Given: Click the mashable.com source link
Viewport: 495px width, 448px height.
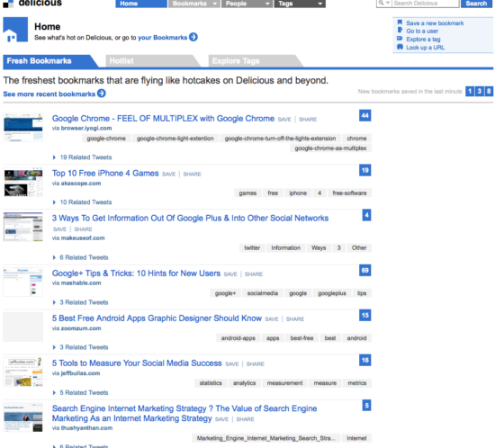Looking at the screenshot, I should point(81,283).
